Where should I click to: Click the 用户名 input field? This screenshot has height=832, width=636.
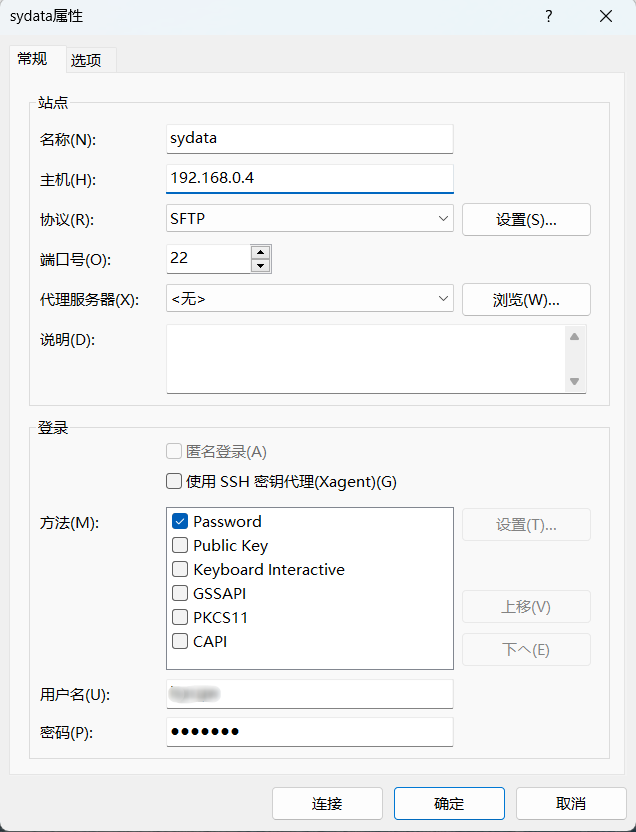tap(310, 694)
